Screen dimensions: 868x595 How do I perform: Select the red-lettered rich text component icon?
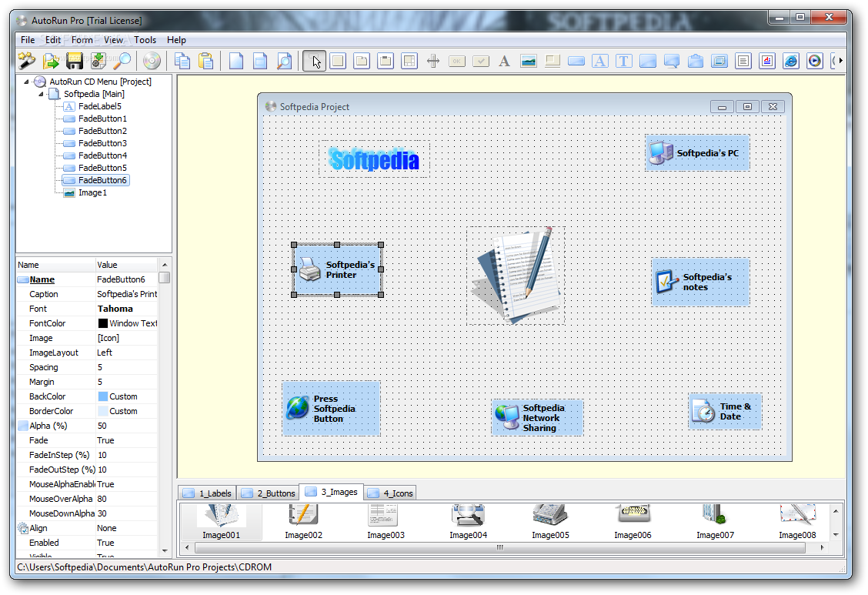767,61
